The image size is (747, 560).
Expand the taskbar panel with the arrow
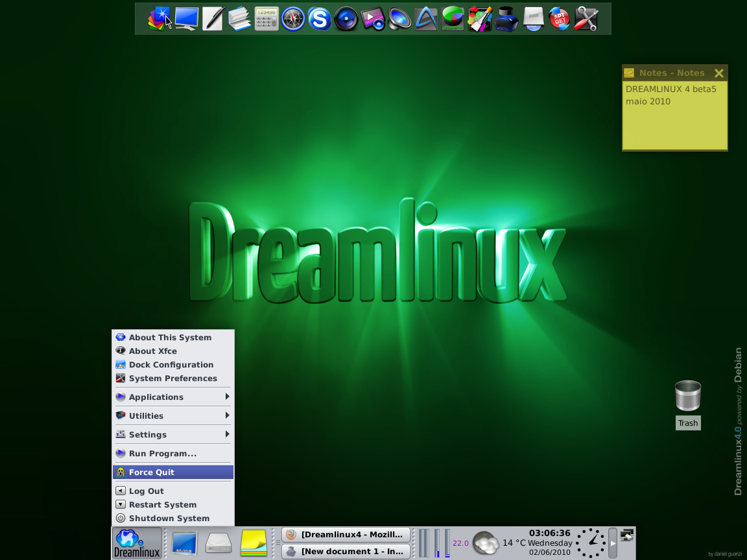click(x=612, y=542)
